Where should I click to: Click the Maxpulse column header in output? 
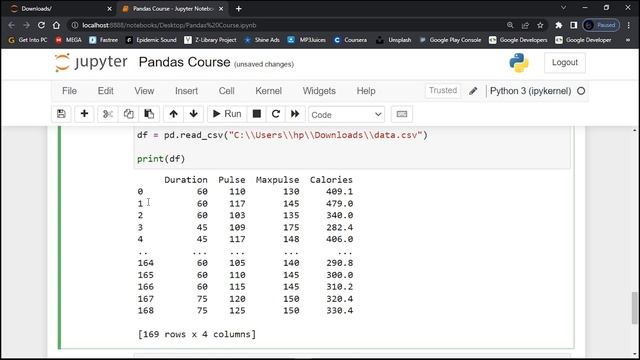(x=277, y=180)
